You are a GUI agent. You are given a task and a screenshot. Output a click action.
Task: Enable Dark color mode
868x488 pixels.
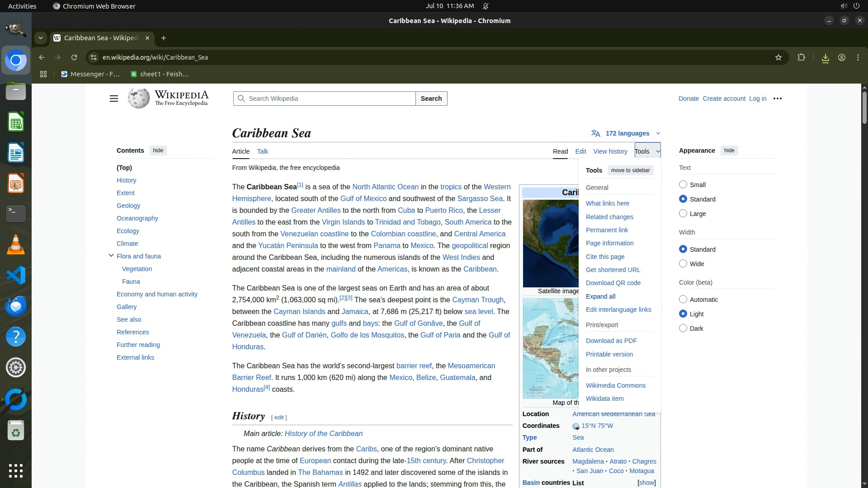683,328
